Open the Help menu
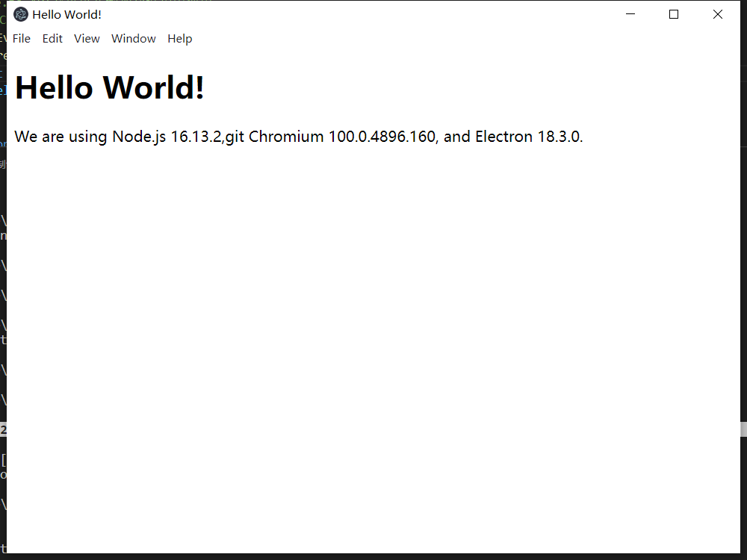This screenshot has height=560, width=747. (179, 39)
